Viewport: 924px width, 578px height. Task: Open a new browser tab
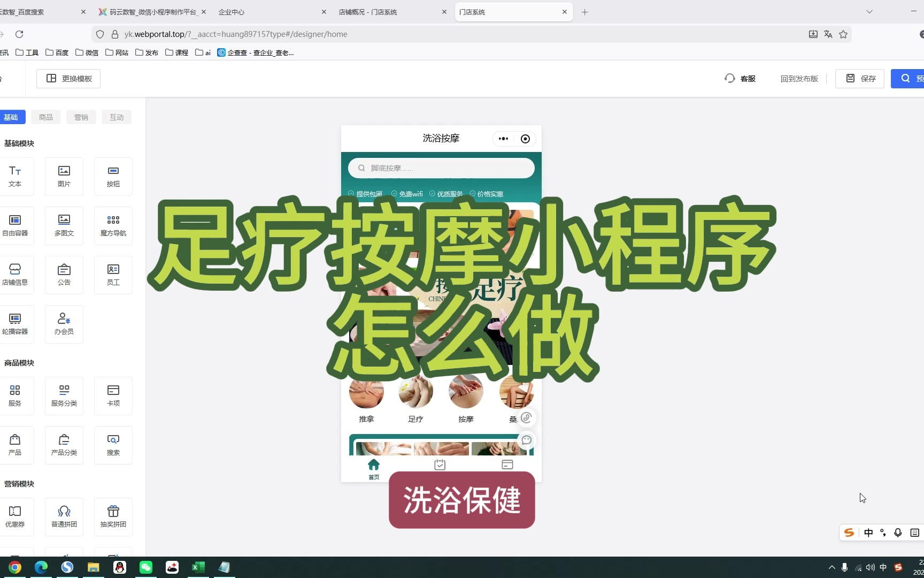coord(584,12)
